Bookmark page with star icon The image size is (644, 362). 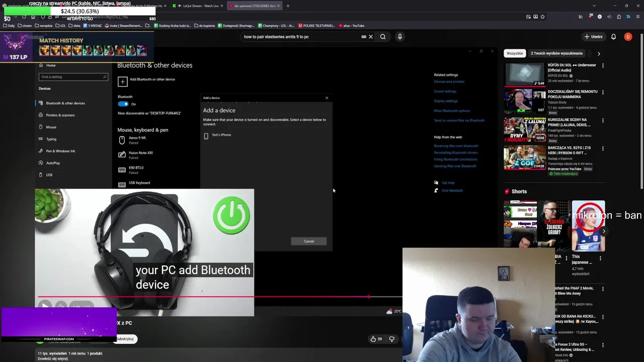click(x=542, y=17)
